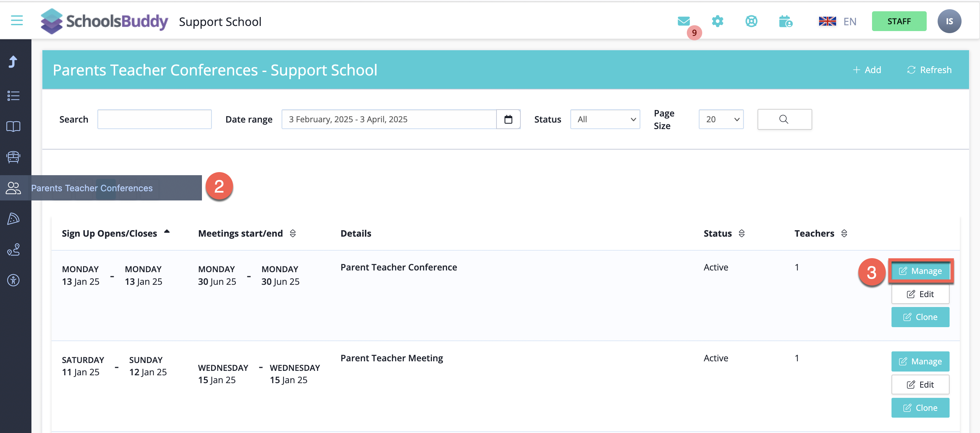Click the Support School title text
The height and width of the screenshot is (433, 980).
220,22
